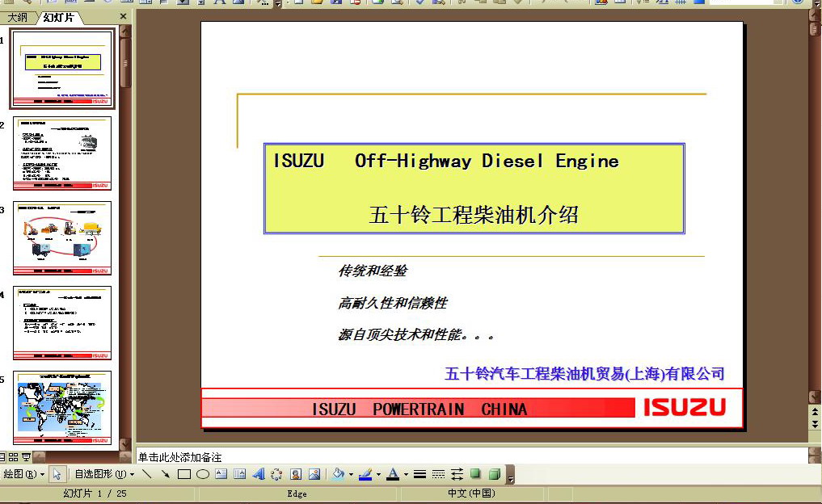Click the Chinese title 五十铃工程柴油机介绍
The width and height of the screenshot is (822, 504).
click(x=474, y=215)
